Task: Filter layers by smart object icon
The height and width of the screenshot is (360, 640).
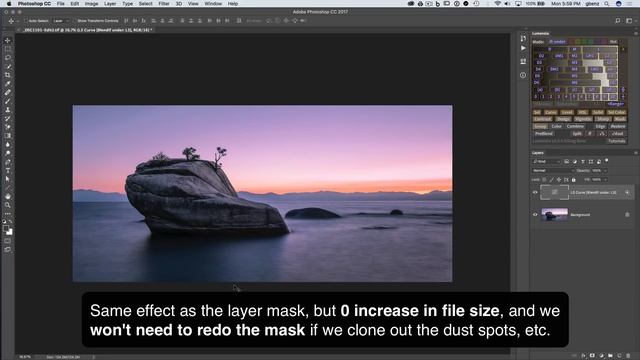Action: point(599,162)
